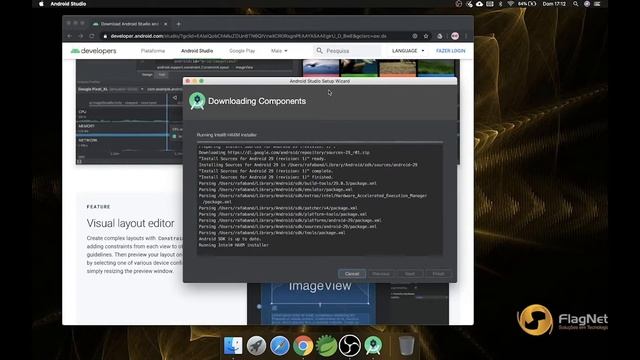Click the Android Studio Setup Wizard logo

pos(197,101)
